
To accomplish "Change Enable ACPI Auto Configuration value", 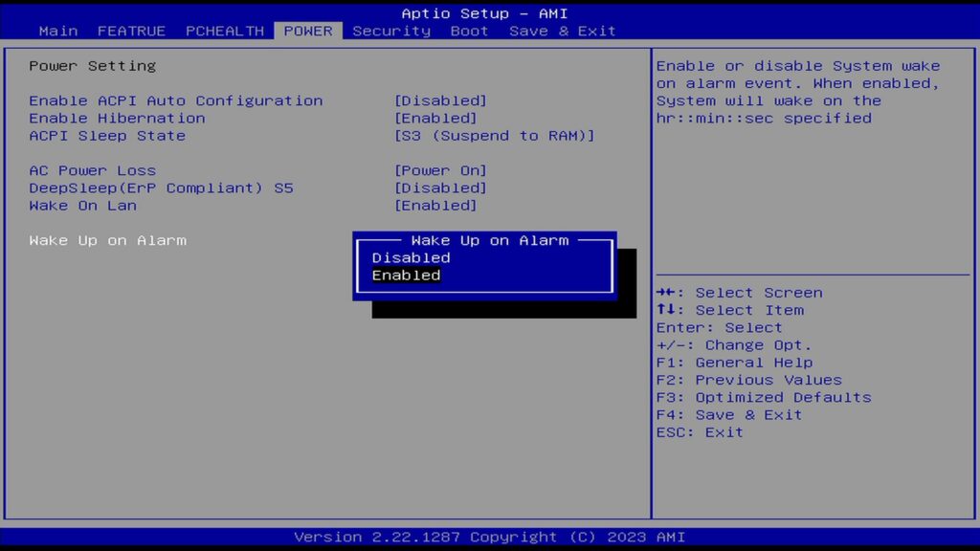I will [440, 100].
